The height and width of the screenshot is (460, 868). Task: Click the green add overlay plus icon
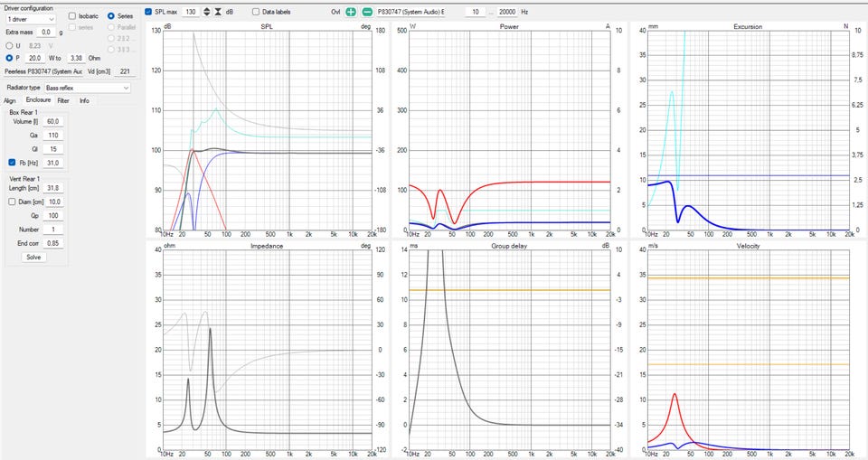click(351, 12)
